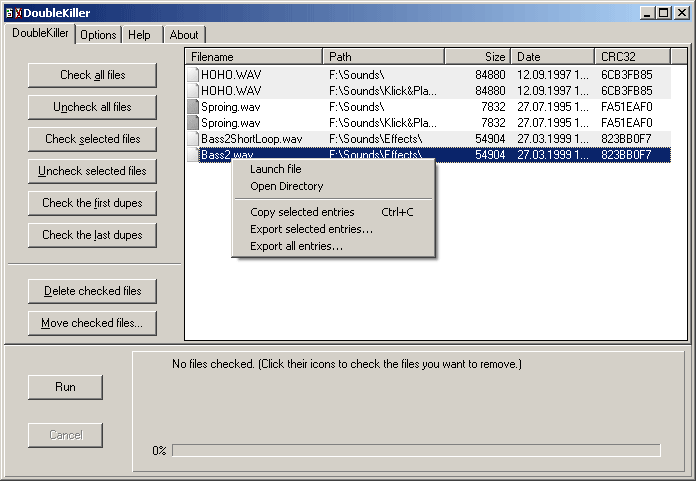Open the About tab
Viewport: 696px width, 481px height.
[184, 35]
